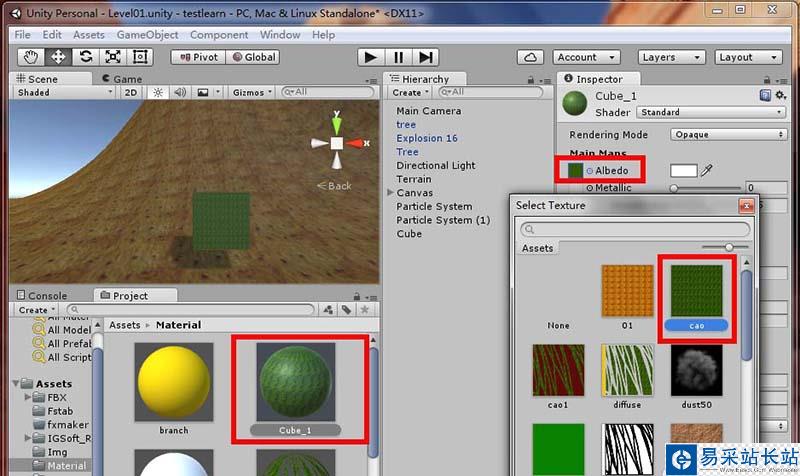Click the Select Texture search field
800x476 pixels.
[635, 229]
